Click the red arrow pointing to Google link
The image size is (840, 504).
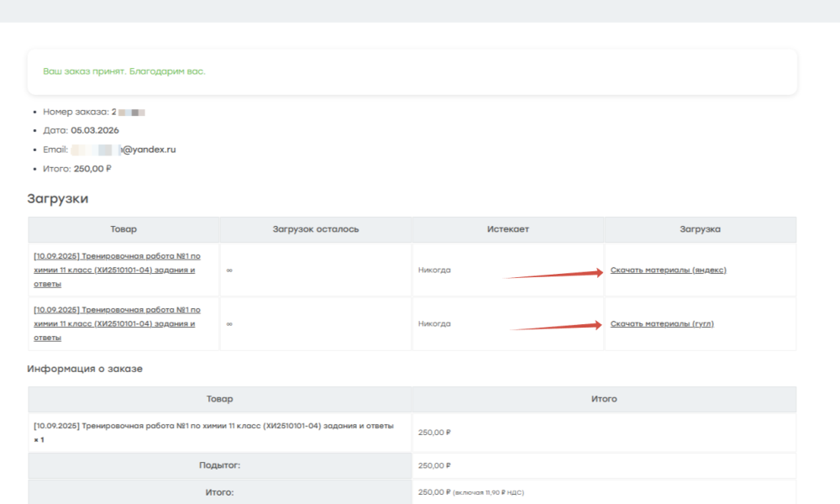point(554,326)
